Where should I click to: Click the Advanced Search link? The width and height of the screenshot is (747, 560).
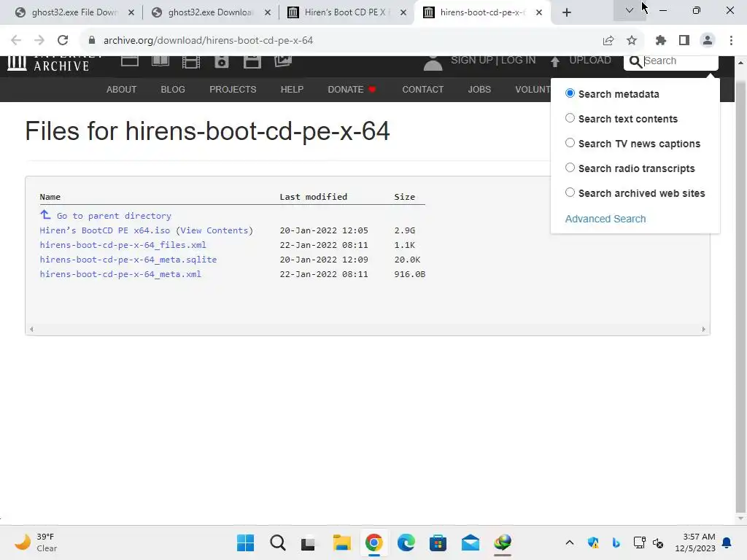pyautogui.click(x=605, y=219)
